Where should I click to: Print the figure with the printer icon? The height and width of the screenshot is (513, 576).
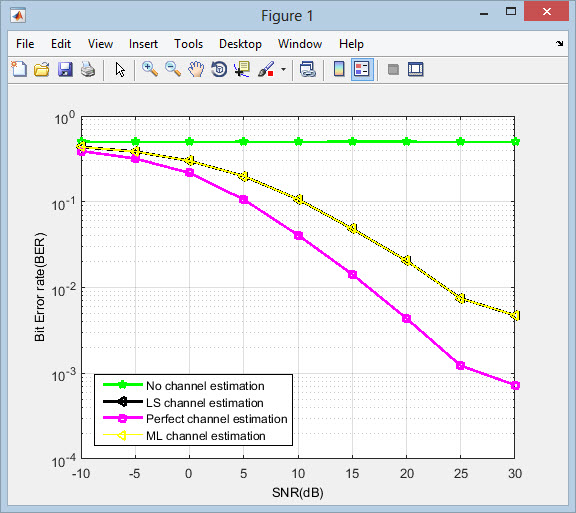tap(88, 69)
